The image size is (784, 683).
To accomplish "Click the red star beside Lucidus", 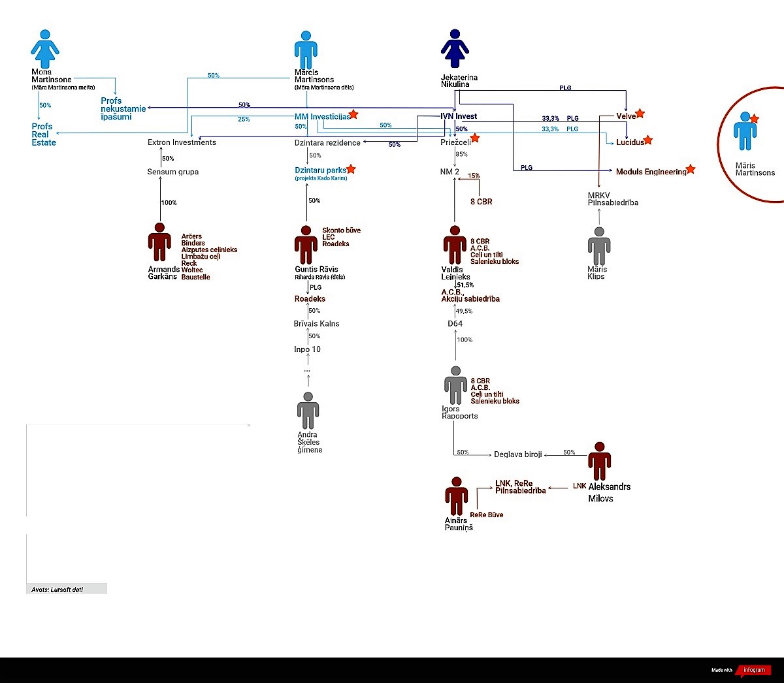I will 648,140.
